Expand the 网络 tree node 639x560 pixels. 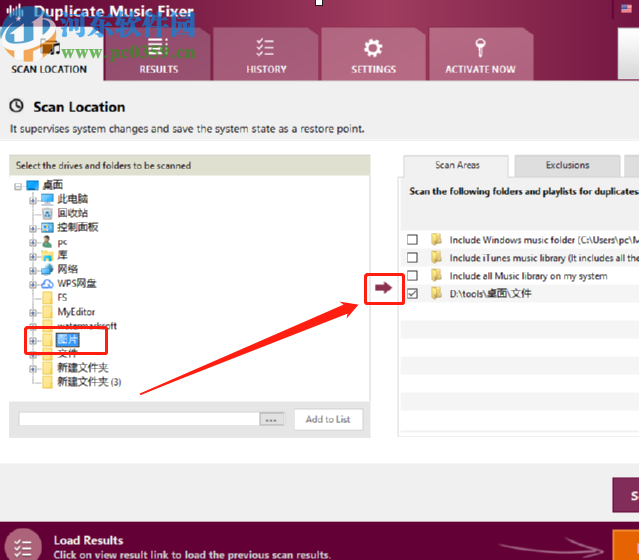[x=33, y=271]
